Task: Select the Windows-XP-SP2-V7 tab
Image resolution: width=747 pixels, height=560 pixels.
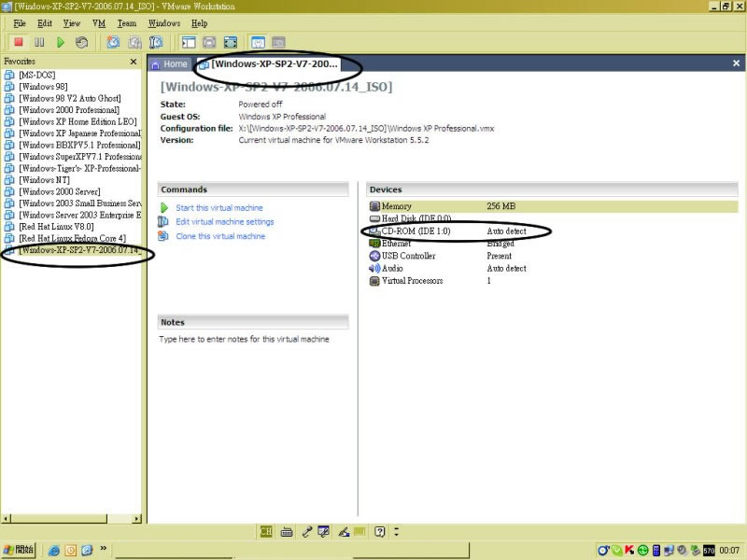Action: (268, 64)
